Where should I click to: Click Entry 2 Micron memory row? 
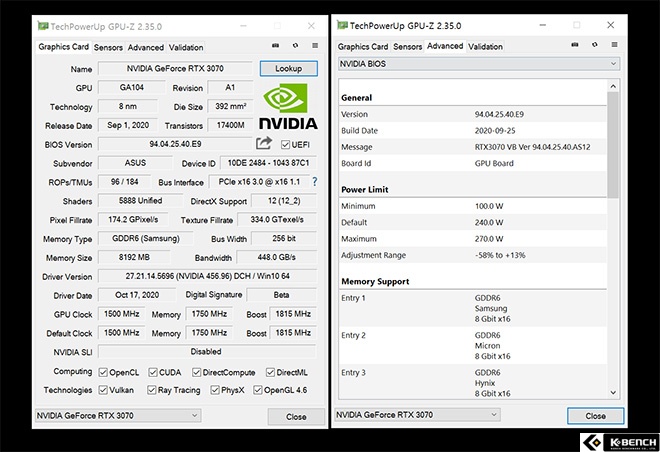click(473, 346)
